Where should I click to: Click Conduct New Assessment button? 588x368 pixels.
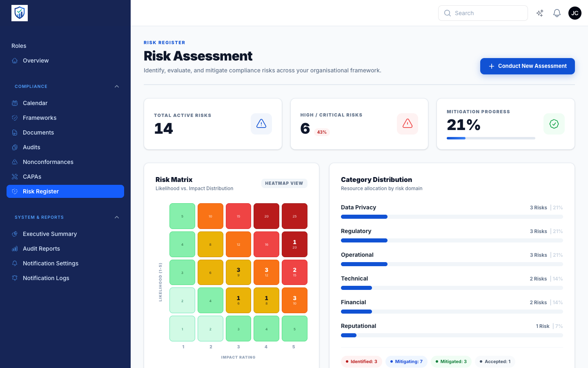pyautogui.click(x=528, y=66)
